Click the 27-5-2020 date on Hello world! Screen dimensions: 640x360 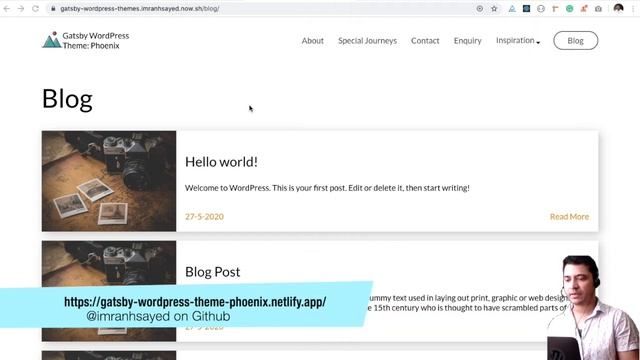point(204,217)
